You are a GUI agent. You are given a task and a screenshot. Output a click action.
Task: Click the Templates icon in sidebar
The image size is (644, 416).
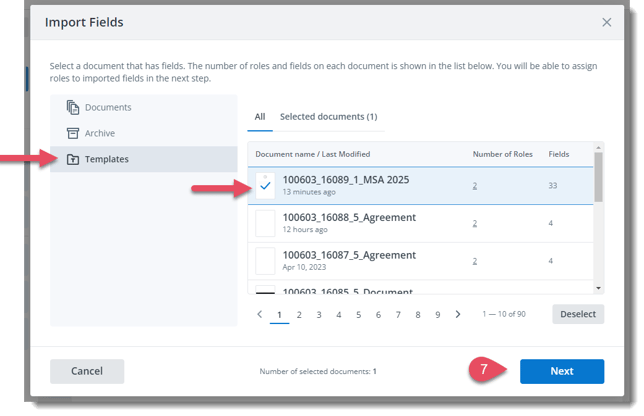(x=73, y=159)
